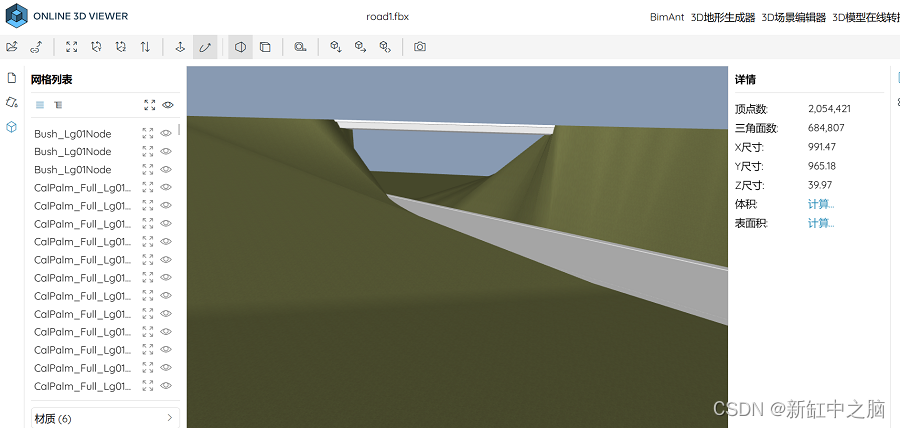Set Z axis as up vector
Image resolution: width=900 pixels, height=428 pixels.
[x=121, y=47]
